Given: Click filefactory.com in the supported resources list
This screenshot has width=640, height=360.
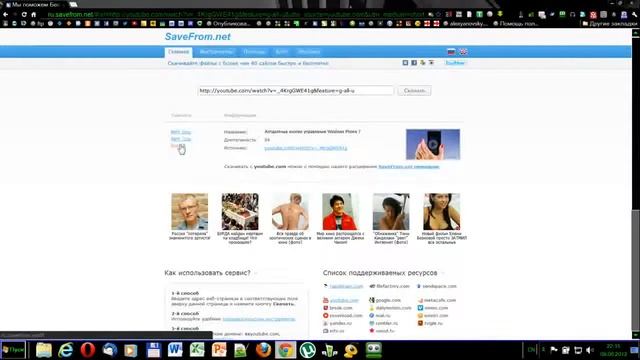Looking at the screenshot, I should pyautogui.click(x=393, y=287).
